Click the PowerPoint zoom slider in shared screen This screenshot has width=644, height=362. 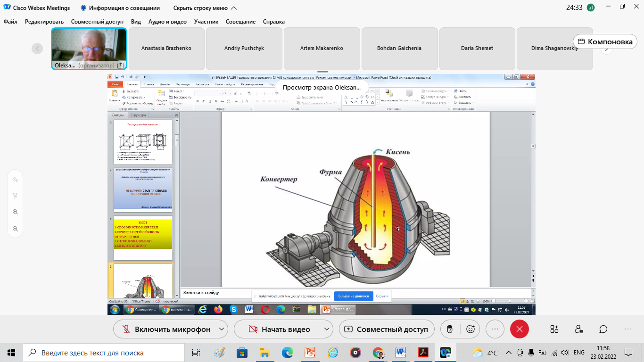point(510,300)
